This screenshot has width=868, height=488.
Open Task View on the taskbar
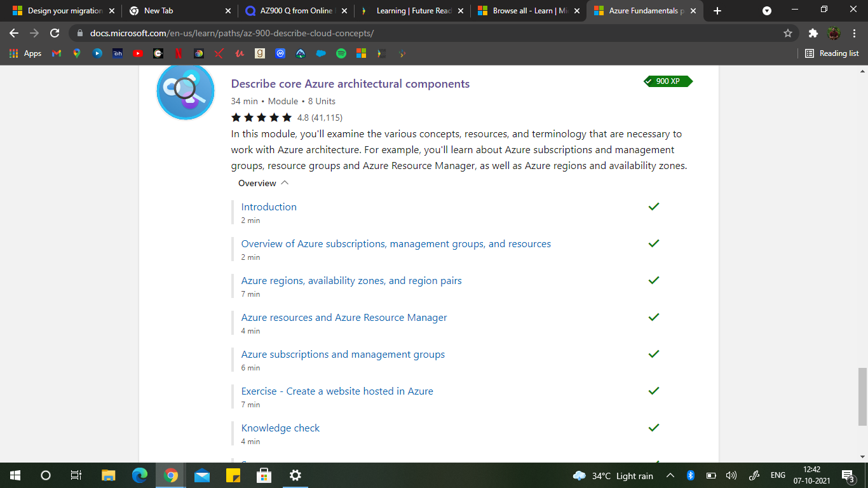[76, 475]
